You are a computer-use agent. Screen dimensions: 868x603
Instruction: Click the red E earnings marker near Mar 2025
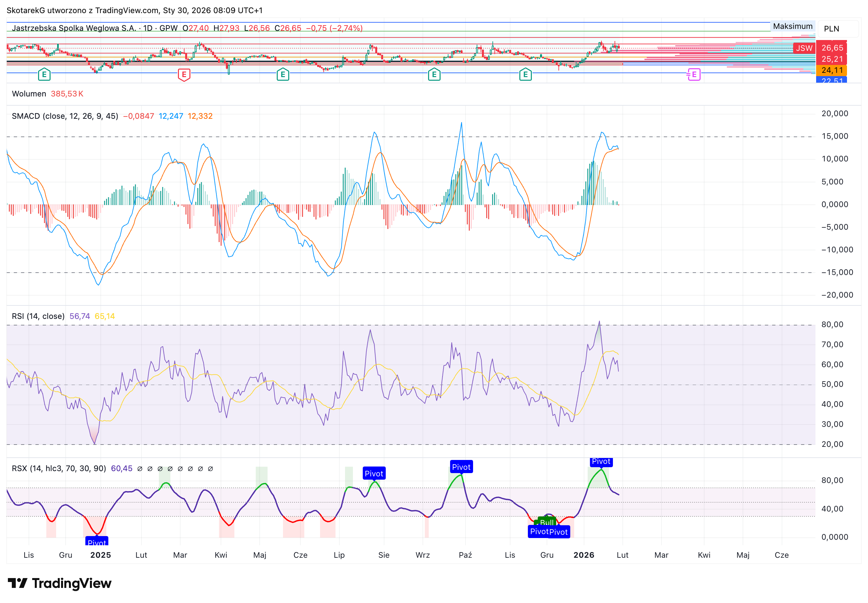click(x=184, y=74)
